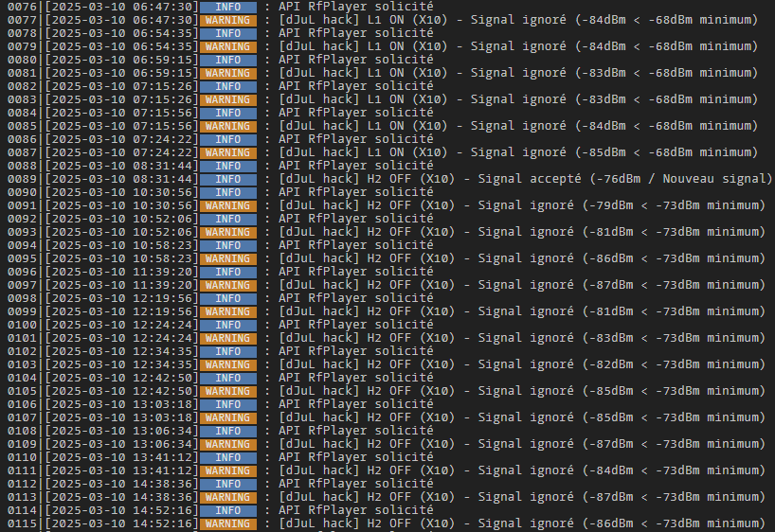The height and width of the screenshot is (532, 775).
Task: Click 'API RfPlayer solicité' on line 0096
Action: coord(356,272)
